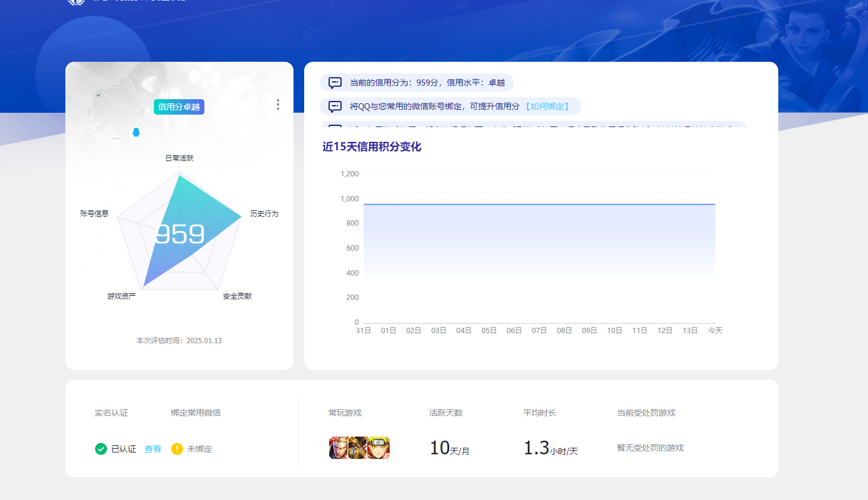Click the 信用分卓越 badge
Image resolution: width=868 pixels, height=500 pixels.
179,107
